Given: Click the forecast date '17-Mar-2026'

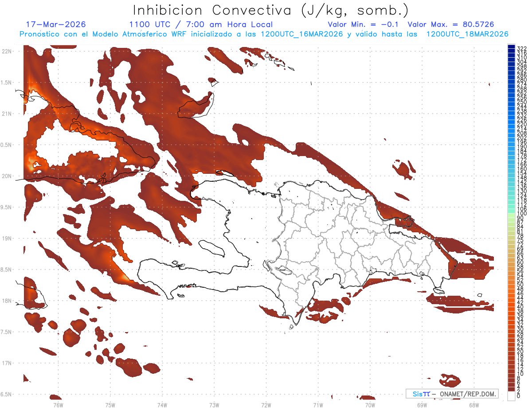Looking at the screenshot, I should (56, 24).
